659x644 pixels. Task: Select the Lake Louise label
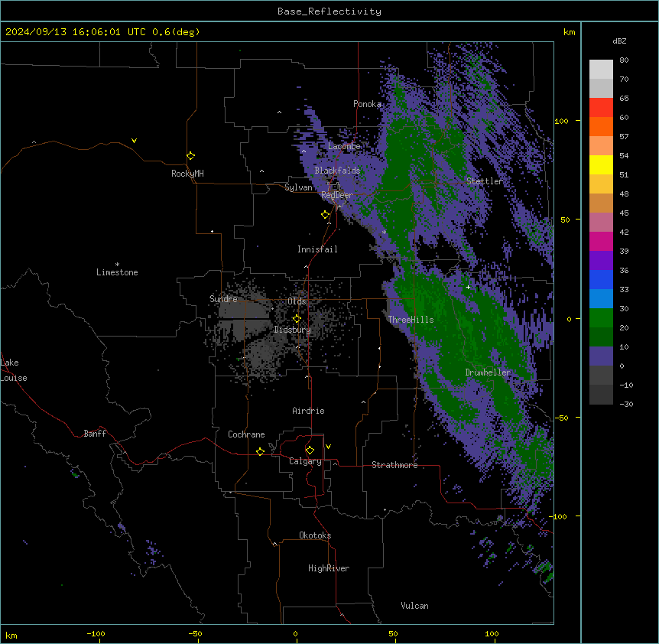click(x=14, y=370)
